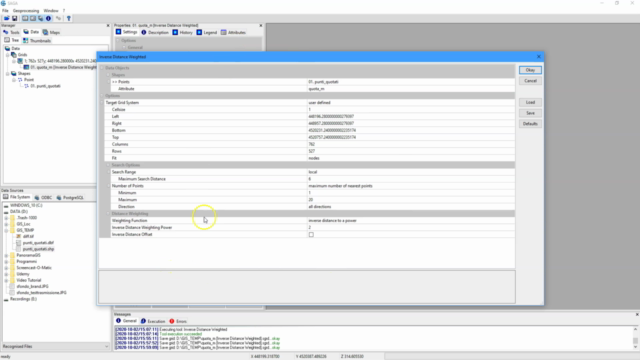This screenshot has height=360, width=640.
Task: Click the Maximum points value 20
Action: pos(411,200)
